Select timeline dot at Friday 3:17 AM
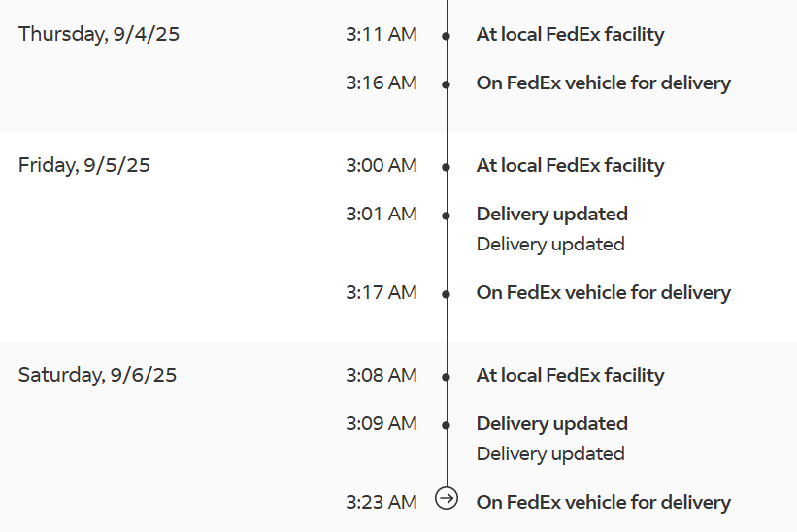The width and height of the screenshot is (797, 532). point(446,294)
